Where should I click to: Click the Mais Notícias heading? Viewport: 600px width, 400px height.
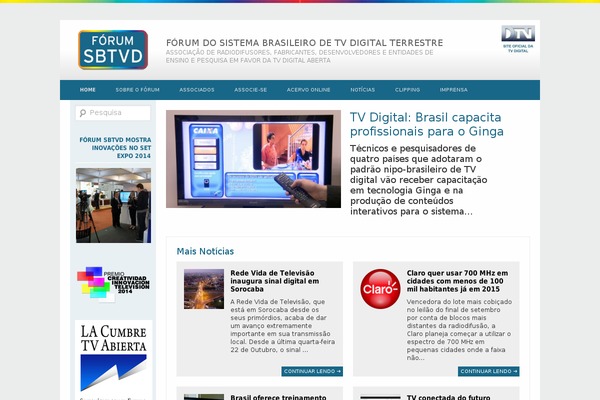point(205,251)
